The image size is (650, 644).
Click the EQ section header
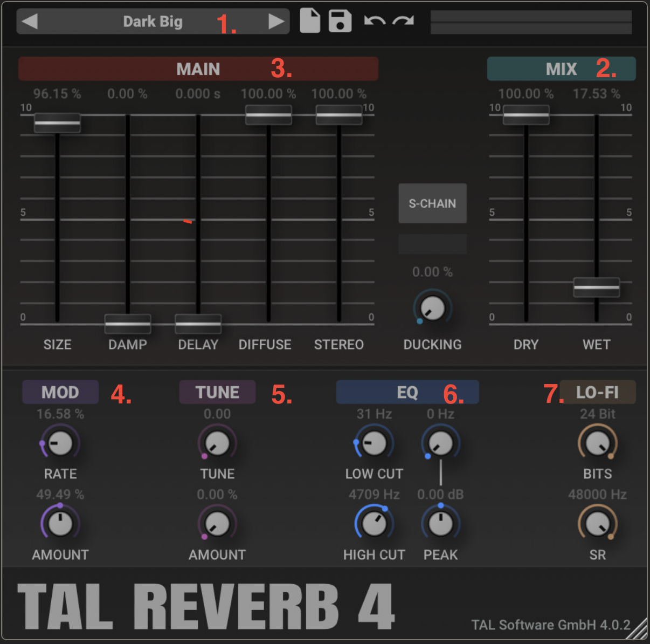click(x=407, y=392)
